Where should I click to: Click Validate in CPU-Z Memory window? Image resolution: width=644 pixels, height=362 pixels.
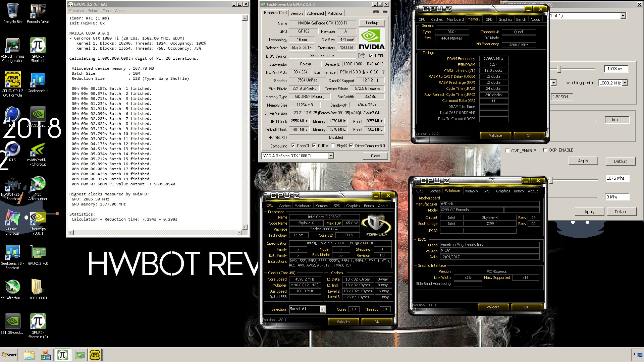pos(495,135)
